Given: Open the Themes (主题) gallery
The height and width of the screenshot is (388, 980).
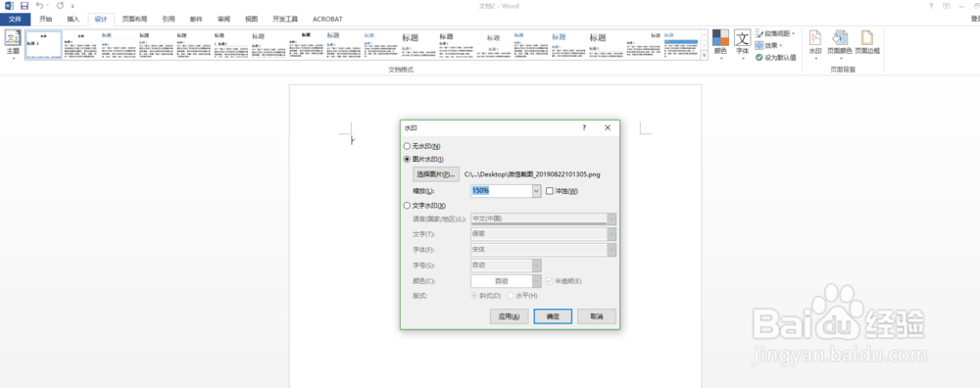Looking at the screenshot, I should 13,45.
